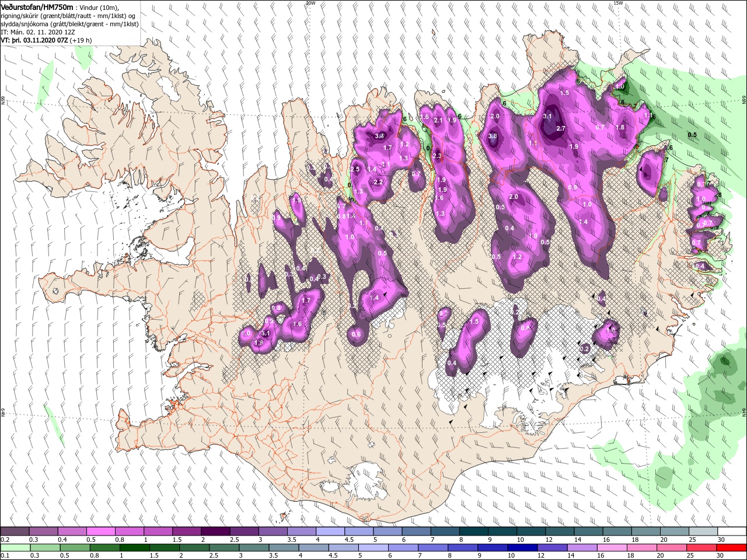747x560 pixels.
Task: Click the 2.1 snowfall value on the map
Action: click(x=439, y=120)
